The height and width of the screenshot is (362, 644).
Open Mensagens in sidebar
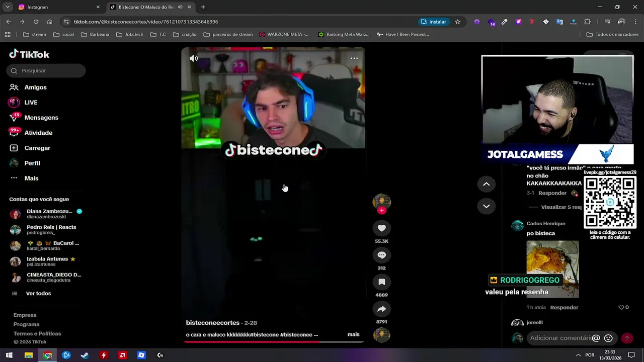[41, 118]
